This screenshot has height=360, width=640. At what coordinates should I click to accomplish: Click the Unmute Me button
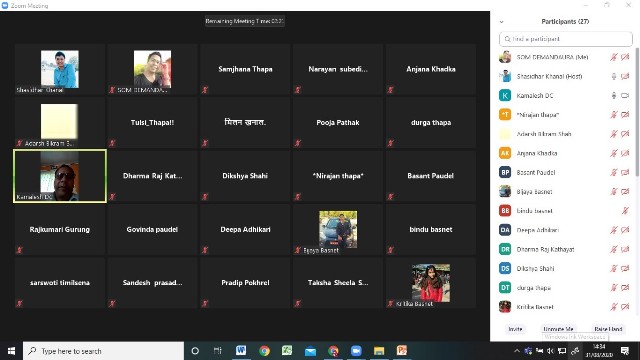[x=558, y=329]
